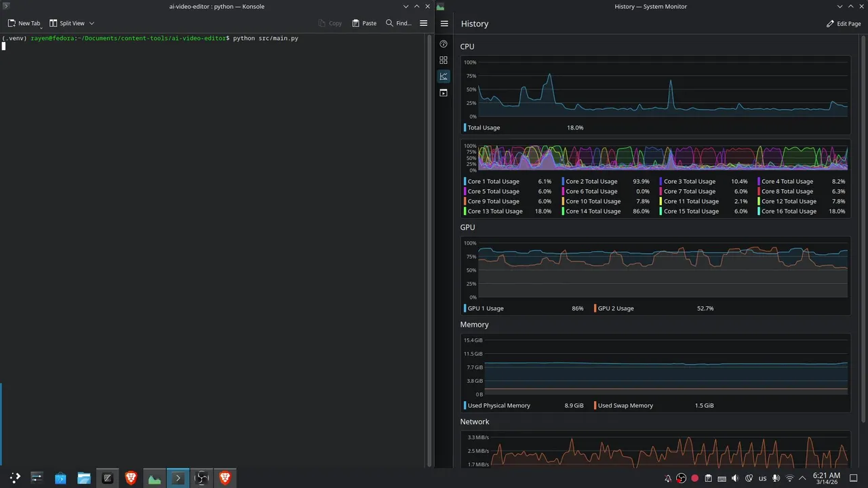This screenshot has height=488, width=868.
Task: Click the 'python src/main.py' command line
Action: click(265, 39)
